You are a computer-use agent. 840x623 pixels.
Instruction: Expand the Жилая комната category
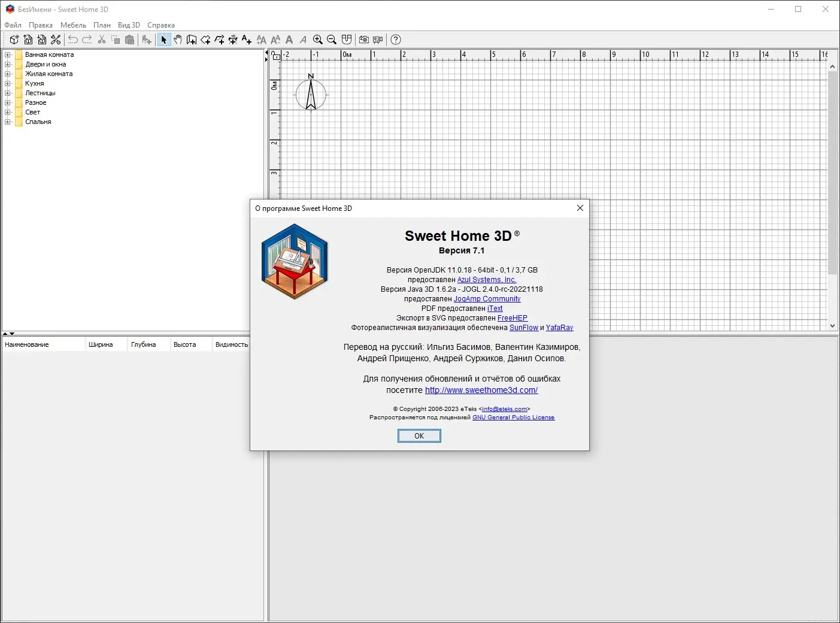8,74
